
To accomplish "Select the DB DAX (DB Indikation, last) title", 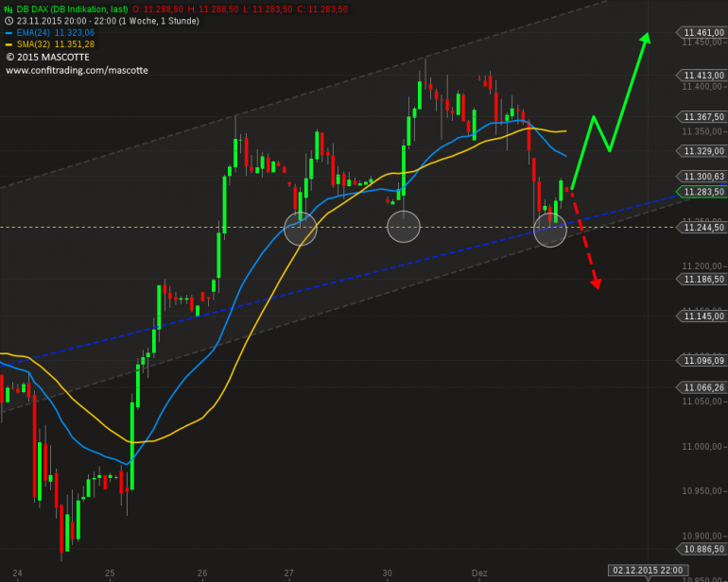I will point(72,9).
